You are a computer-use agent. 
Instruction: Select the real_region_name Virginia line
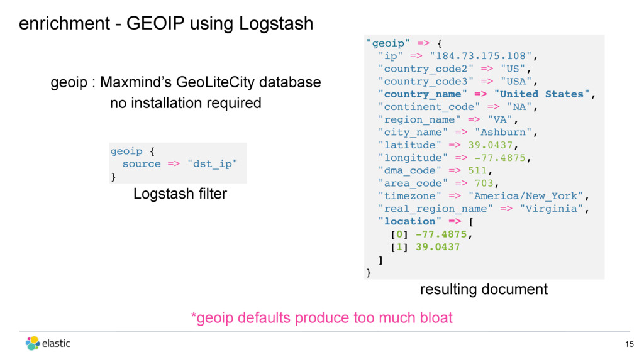coord(484,209)
